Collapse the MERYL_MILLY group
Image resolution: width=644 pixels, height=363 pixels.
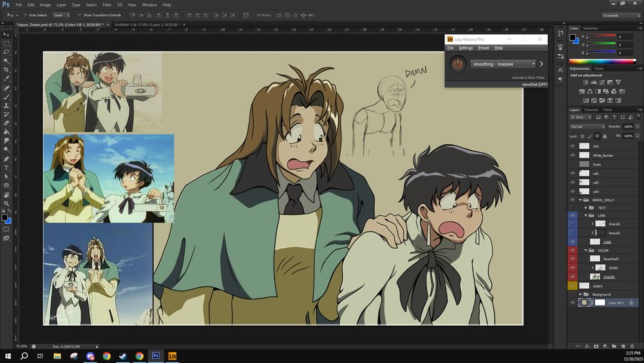click(x=581, y=200)
